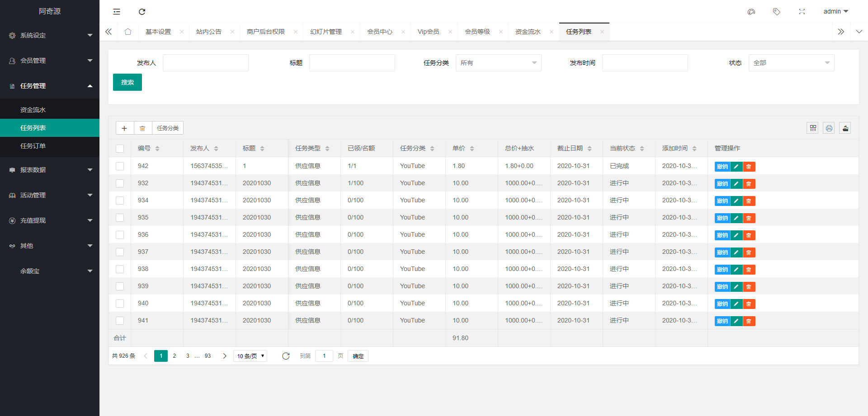The image size is (868, 416).
Task: Click the 搜索 search button
Action: click(127, 82)
